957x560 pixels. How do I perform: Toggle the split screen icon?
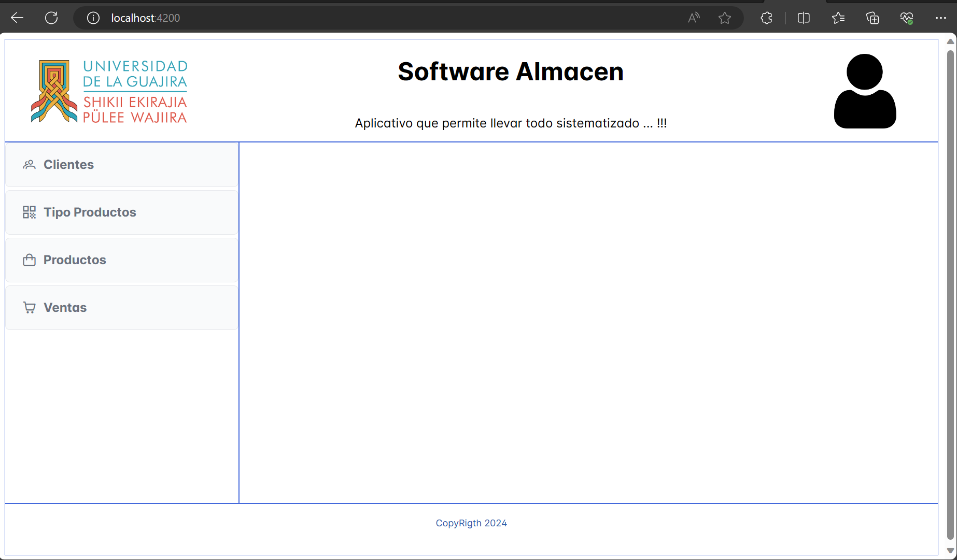(804, 18)
